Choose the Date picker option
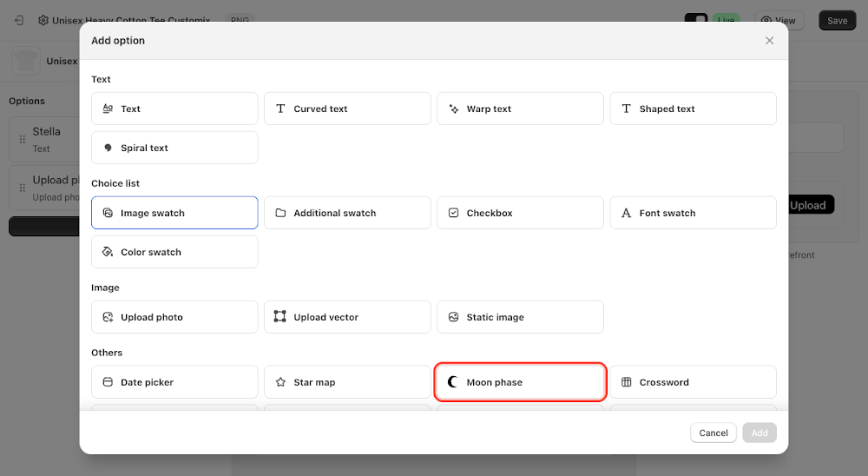Image resolution: width=868 pixels, height=476 pixels. (174, 382)
